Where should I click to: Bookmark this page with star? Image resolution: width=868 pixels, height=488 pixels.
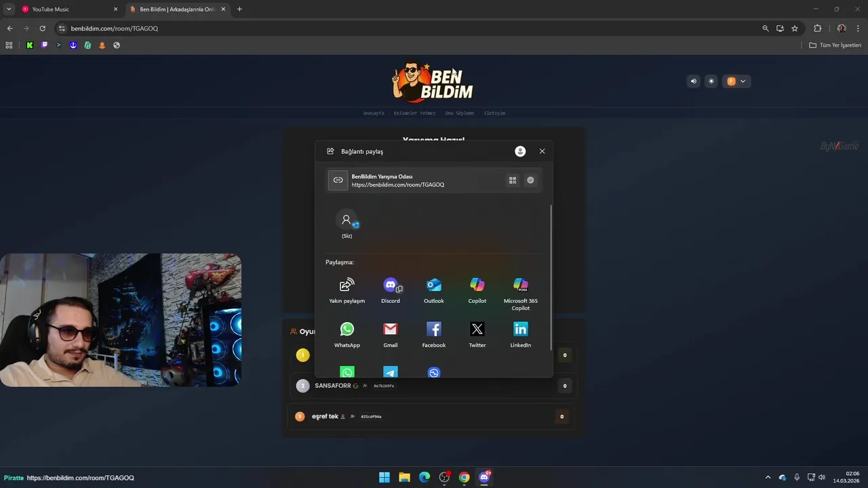(x=795, y=28)
